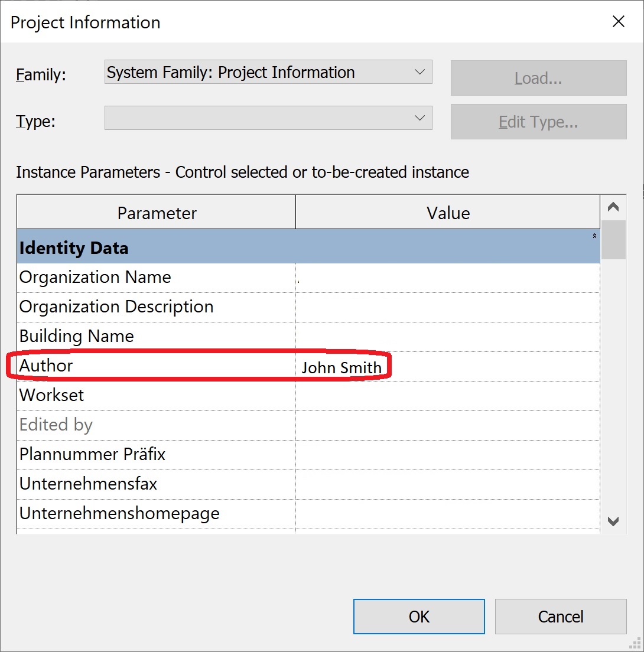This screenshot has height=652, width=644.
Task: Close the Project Information dialog
Action: pos(618,22)
